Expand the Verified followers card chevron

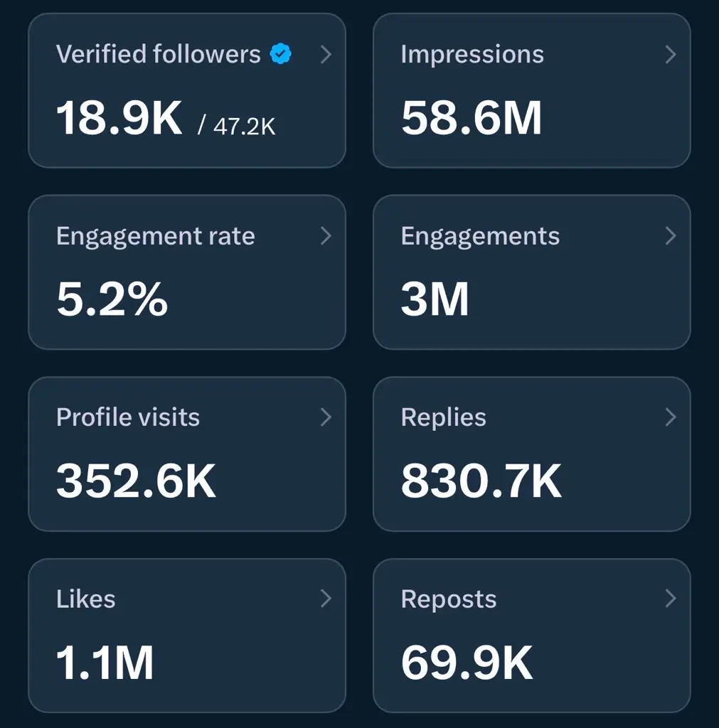[x=326, y=54]
